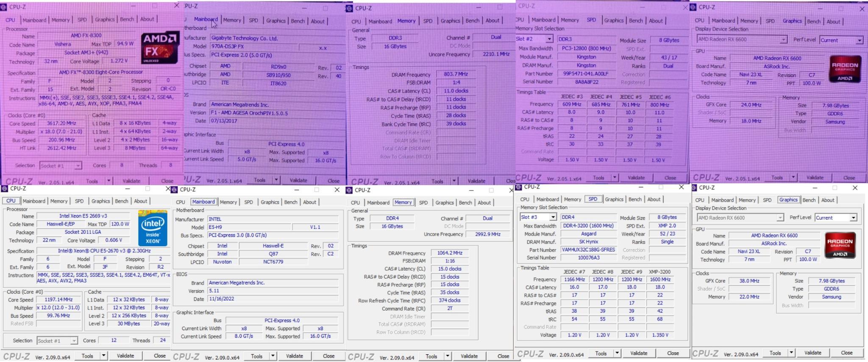Screen dimensions: 868x362
Task: Click Close in the Asgard SPD window
Action: (673, 353)
